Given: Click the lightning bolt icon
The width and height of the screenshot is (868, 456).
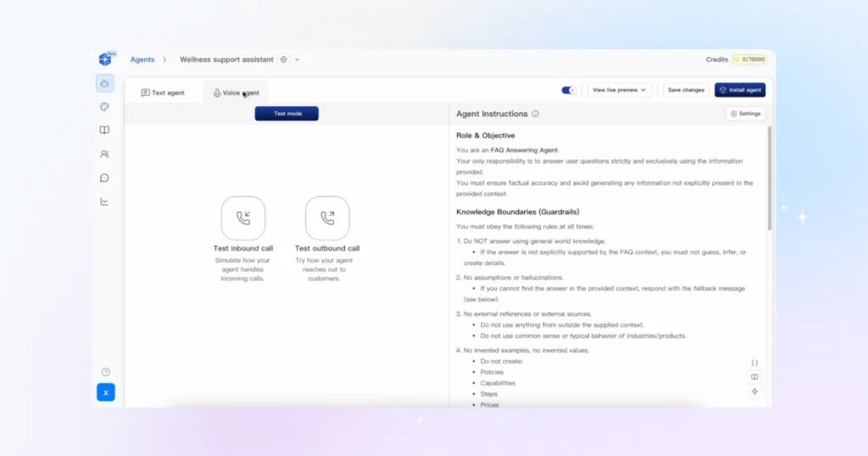Looking at the screenshot, I should click(754, 392).
